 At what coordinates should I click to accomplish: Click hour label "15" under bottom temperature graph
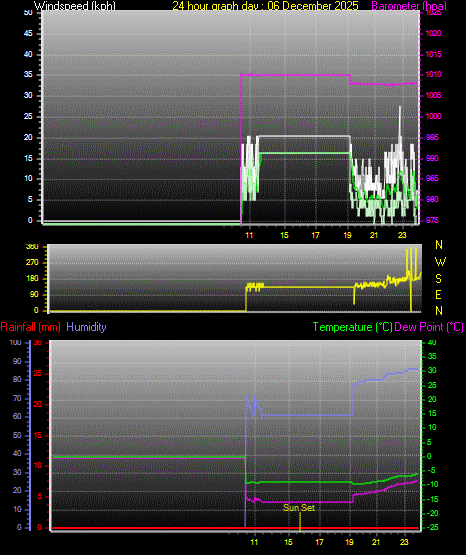tap(288, 542)
